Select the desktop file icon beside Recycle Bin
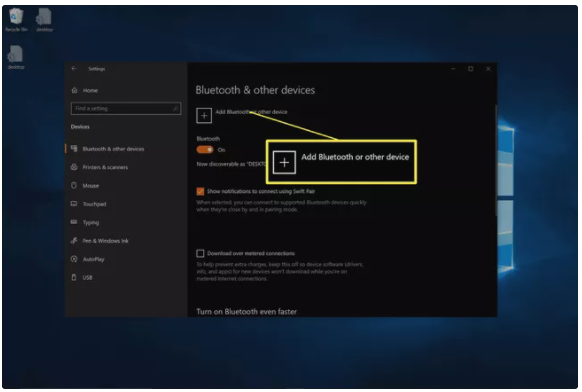The height and width of the screenshot is (392, 582). click(44, 20)
